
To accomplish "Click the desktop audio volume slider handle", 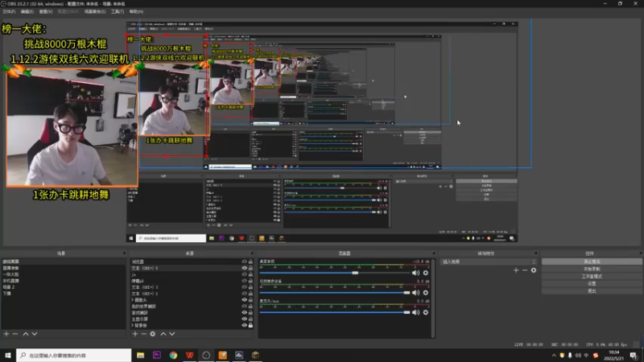I will (354, 273).
